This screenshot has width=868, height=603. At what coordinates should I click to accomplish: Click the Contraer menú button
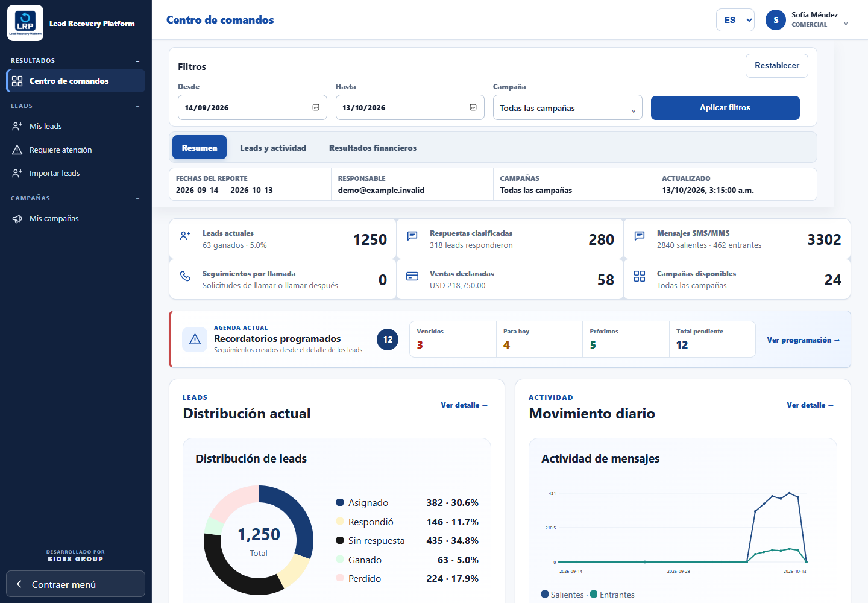(76, 584)
